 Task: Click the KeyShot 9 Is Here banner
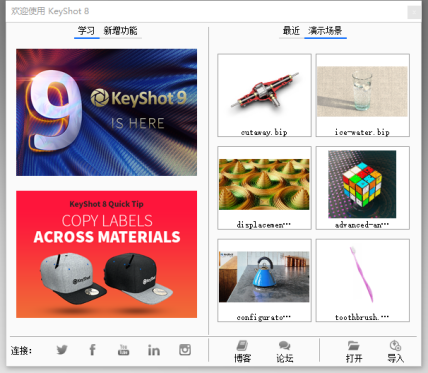[x=106, y=112]
